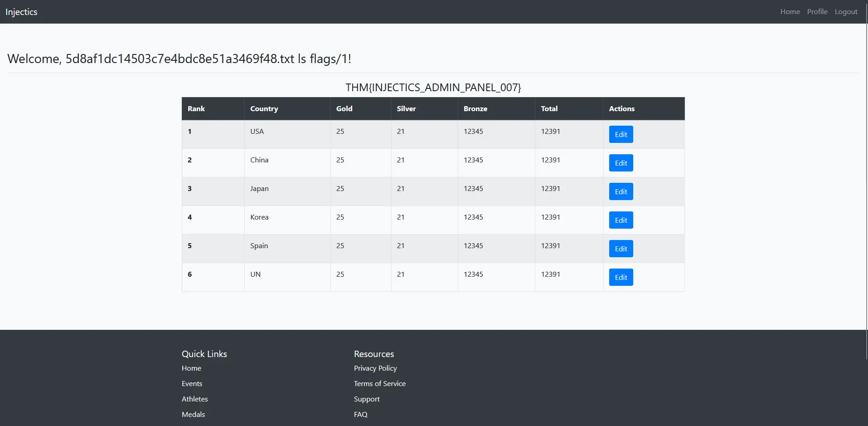Screen dimensions: 868x426
Task: Click rank number 6 in the table
Action: [x=190, y=274]
